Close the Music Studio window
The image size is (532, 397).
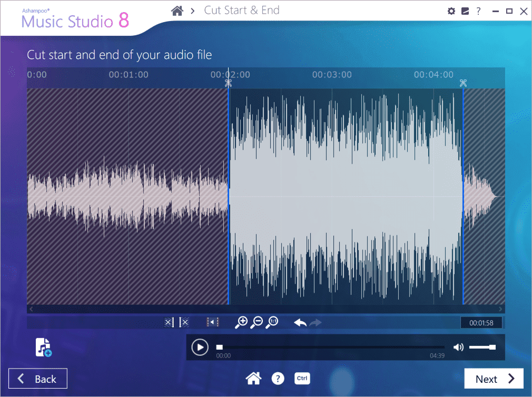tap(524, 11)
